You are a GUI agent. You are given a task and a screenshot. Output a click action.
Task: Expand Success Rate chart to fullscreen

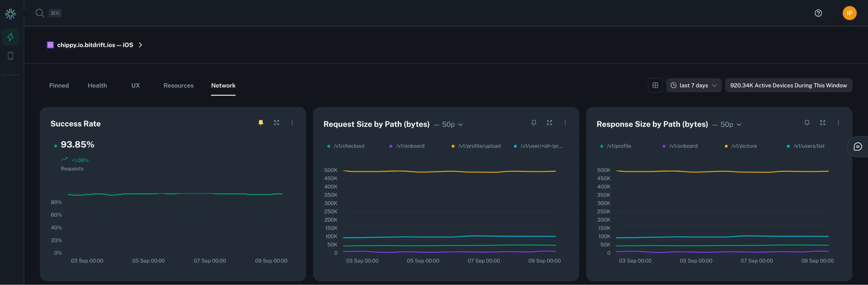277,123
